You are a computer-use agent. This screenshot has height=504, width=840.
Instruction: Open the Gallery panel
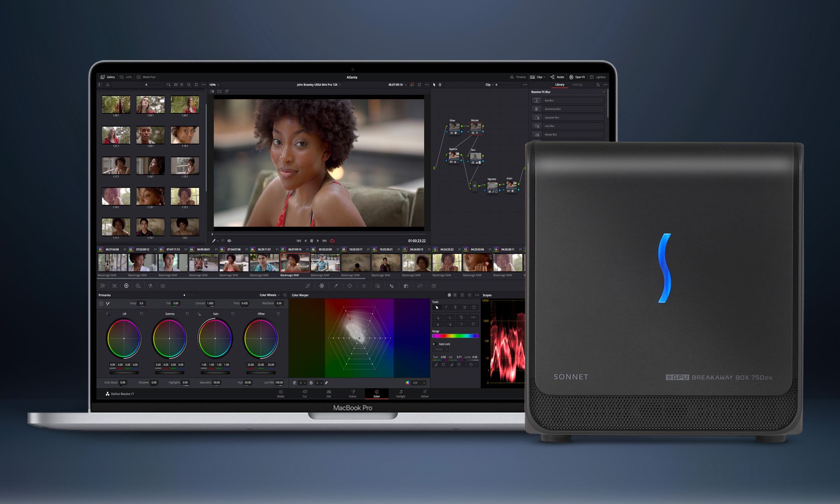(x=108, y=77)
